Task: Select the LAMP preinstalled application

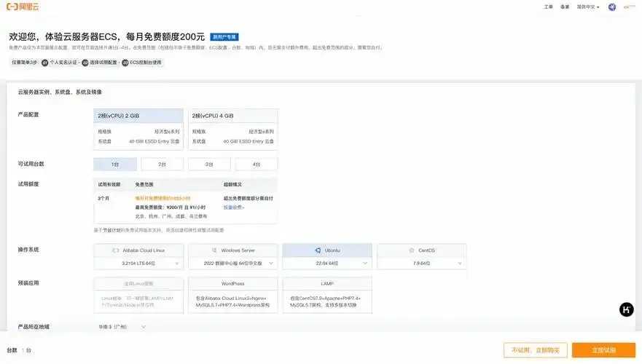Action: click(x=327, y=296)
